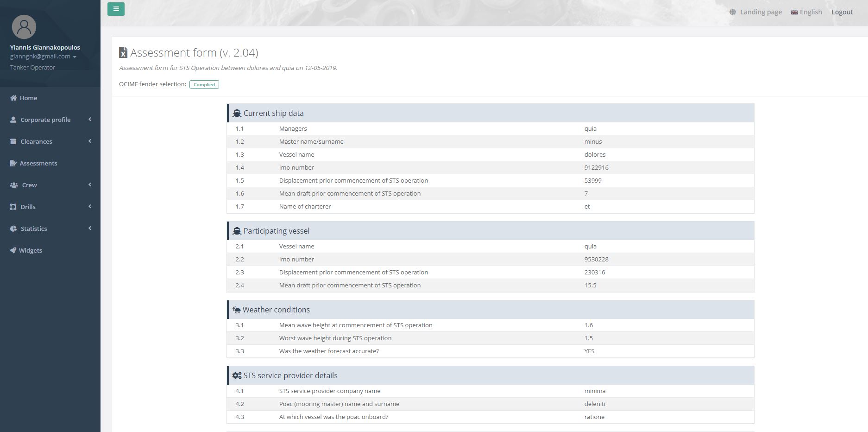868x432 pixels.
Task: Click the ship icon in Participating vessel header
Action: click(x=237, y=230)
